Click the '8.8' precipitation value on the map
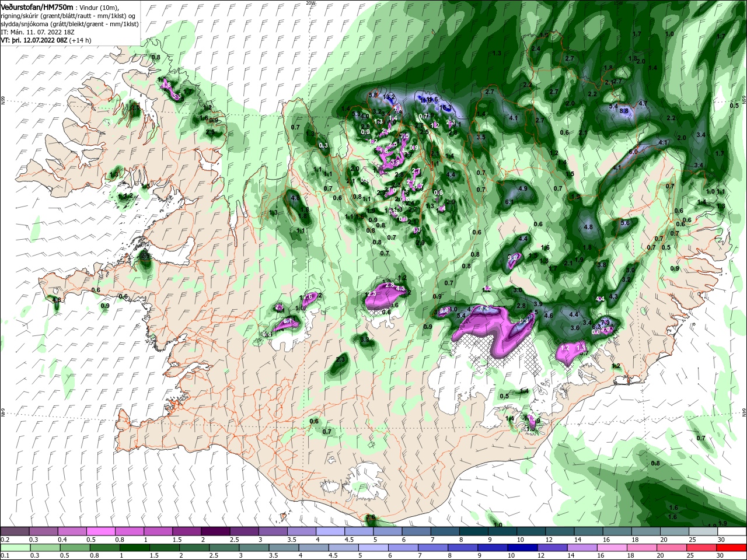The width and height of the screenshot is (747, 560). [x=623, y=110]
